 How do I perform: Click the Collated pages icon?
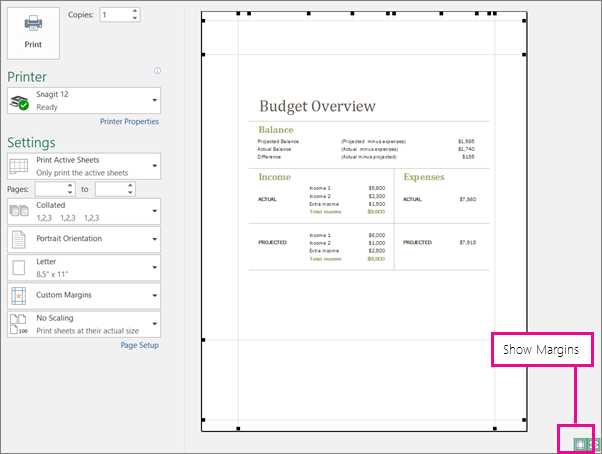pos(19,211)
